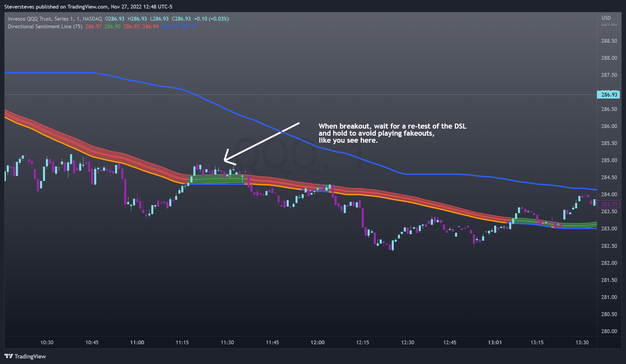Image resolution: width=626 pixels, height=364 pixels.
Task: Click the close price value C286.93
Action: tap(181, 19)
